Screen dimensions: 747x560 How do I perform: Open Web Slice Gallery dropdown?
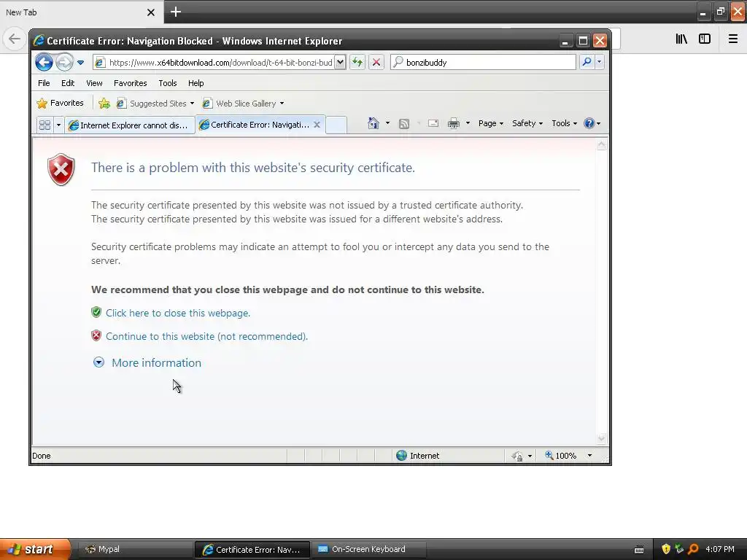point(244,104)
